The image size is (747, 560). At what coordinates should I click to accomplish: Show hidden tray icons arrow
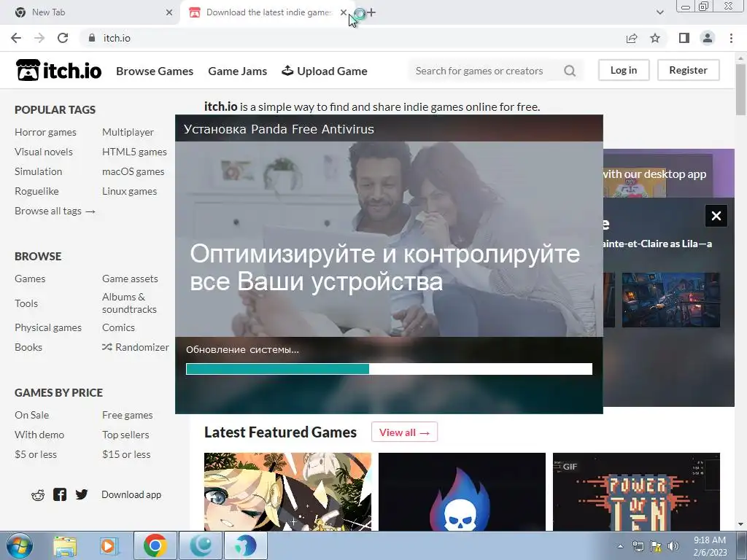coord(620,546)
